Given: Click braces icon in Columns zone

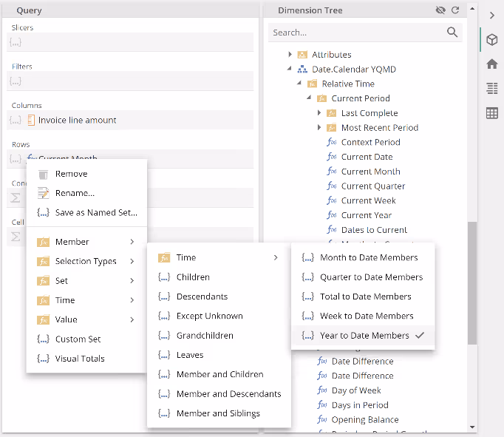Looking at the screenshot, I should (16, 120).
